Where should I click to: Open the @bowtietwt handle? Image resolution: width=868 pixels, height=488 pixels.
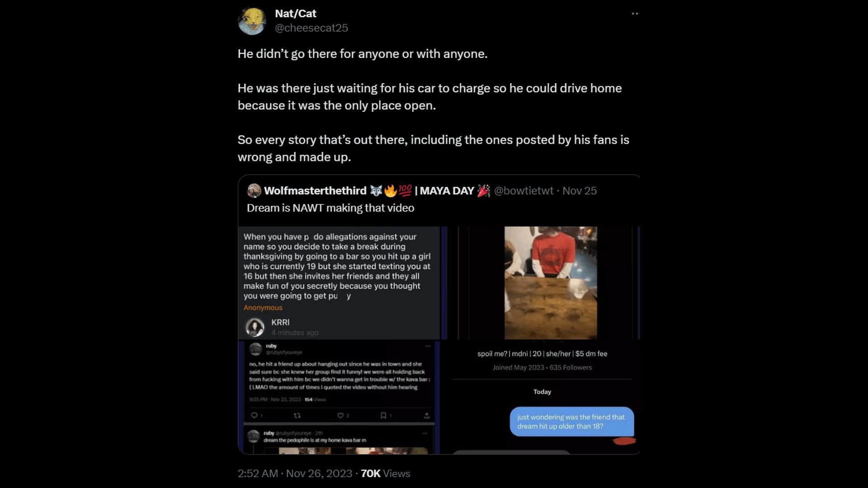[524, 191]
